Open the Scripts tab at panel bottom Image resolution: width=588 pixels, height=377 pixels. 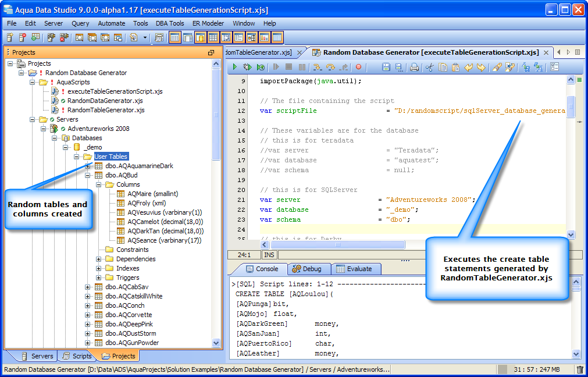(x=77, y=356)
